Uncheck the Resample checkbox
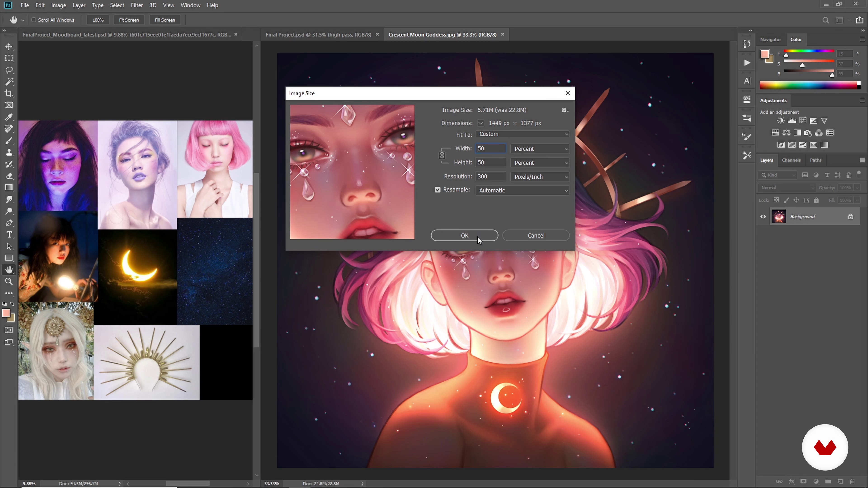Image resolution: width=868 pixels, height=488 pixels. 437,190
